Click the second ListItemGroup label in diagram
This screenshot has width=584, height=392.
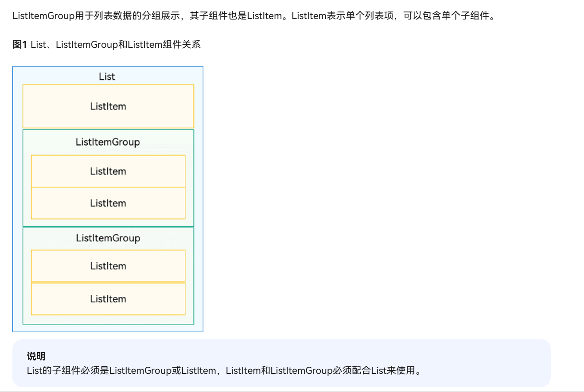pos(108,238)
